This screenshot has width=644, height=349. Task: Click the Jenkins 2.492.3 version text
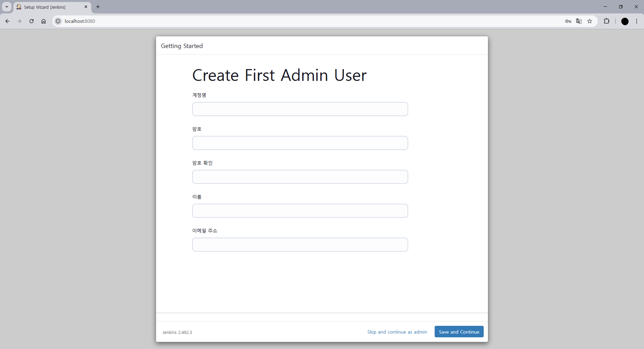tap(177, 332)
